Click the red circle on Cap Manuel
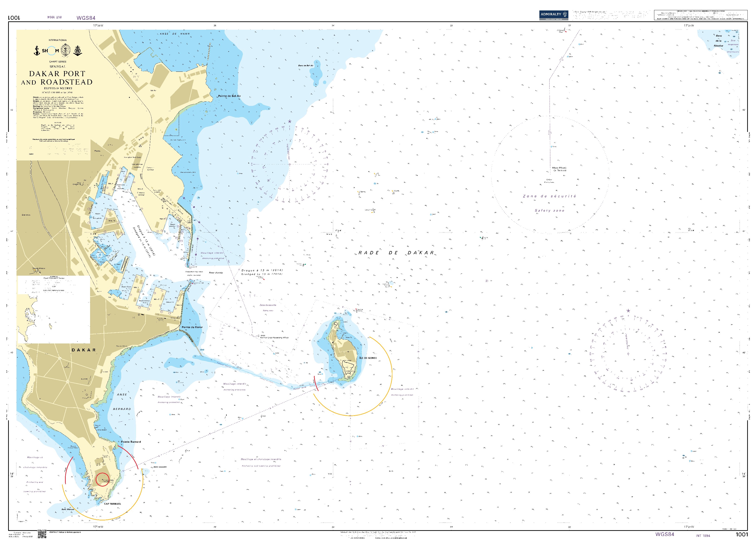The height and width of the screenshot is (539, 756). point(102,480)
